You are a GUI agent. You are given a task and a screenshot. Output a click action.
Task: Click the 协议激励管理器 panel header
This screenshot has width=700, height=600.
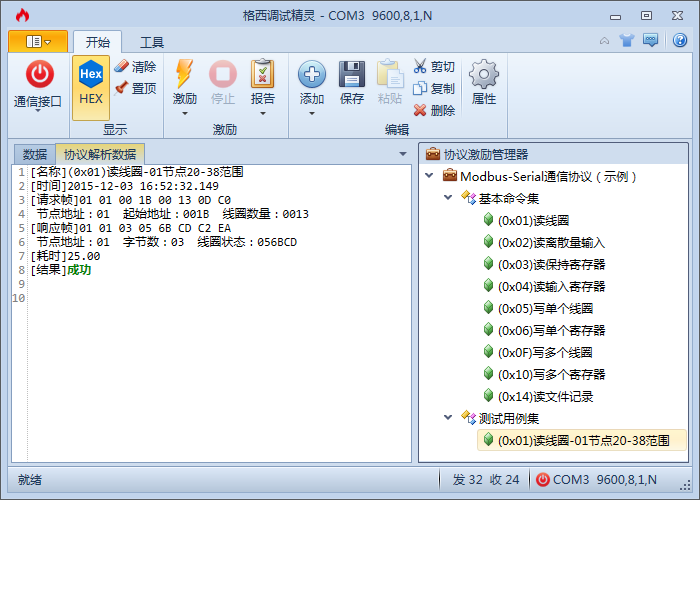click(554, 154)
